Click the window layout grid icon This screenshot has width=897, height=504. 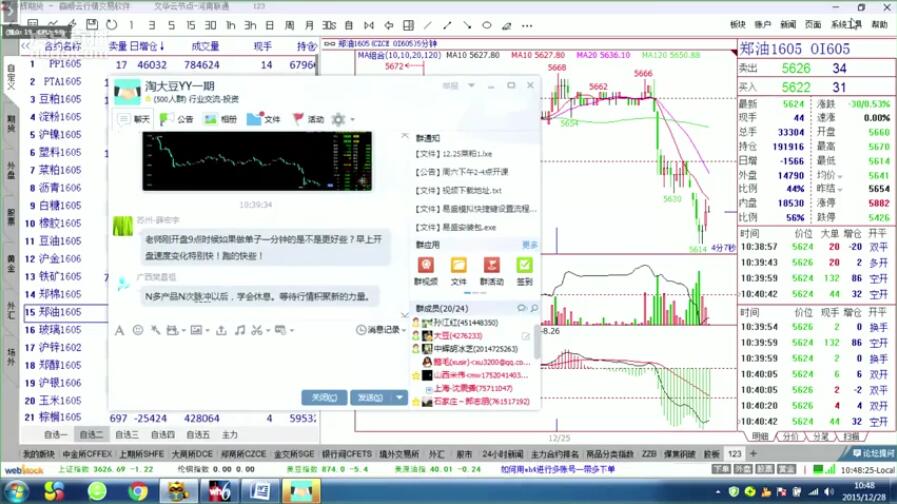408,25
